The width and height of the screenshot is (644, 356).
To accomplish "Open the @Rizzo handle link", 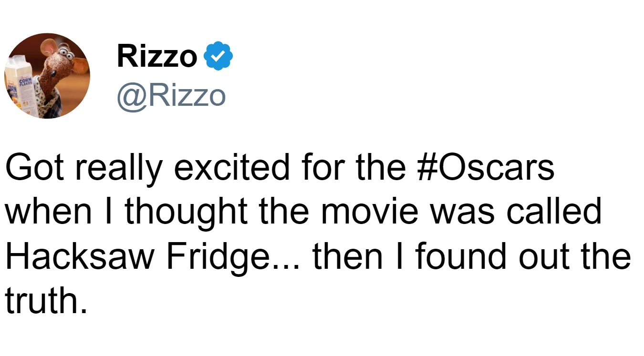I will 171,95.
